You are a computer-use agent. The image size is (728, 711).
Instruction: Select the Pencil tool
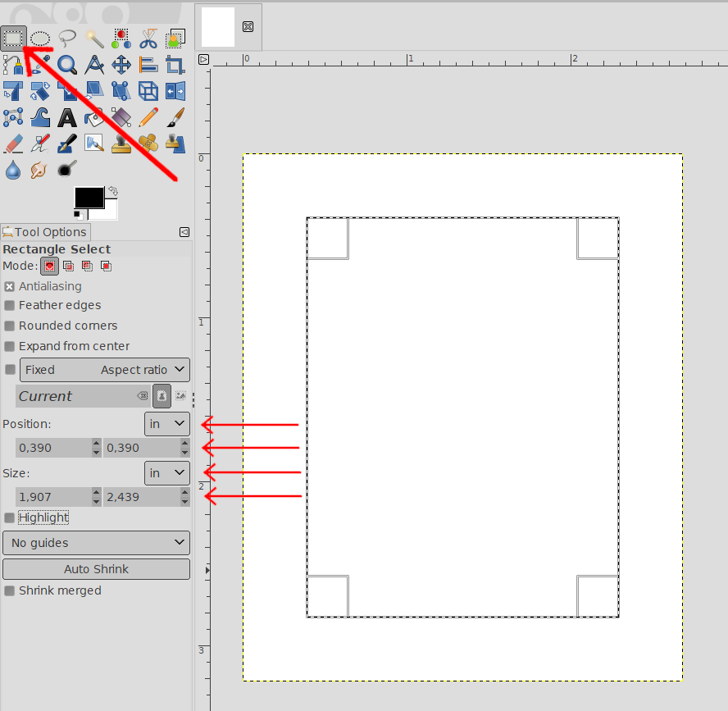148,117
